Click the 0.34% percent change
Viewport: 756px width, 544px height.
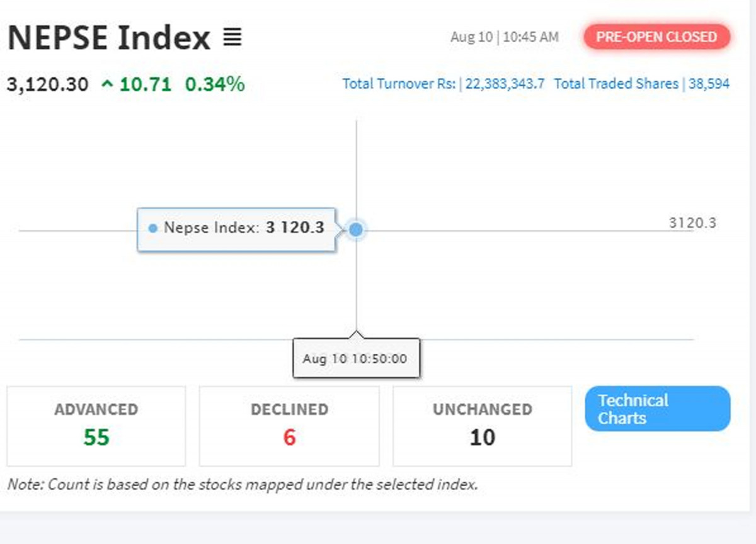click(215, 84)
